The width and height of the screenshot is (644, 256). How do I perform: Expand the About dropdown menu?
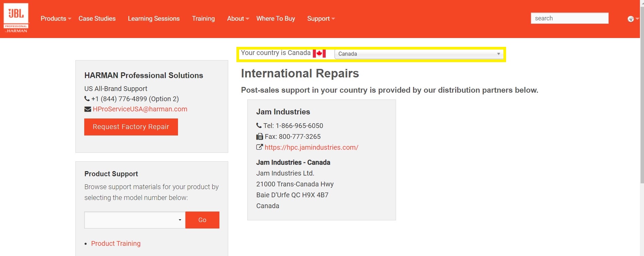tap(238, 19)
